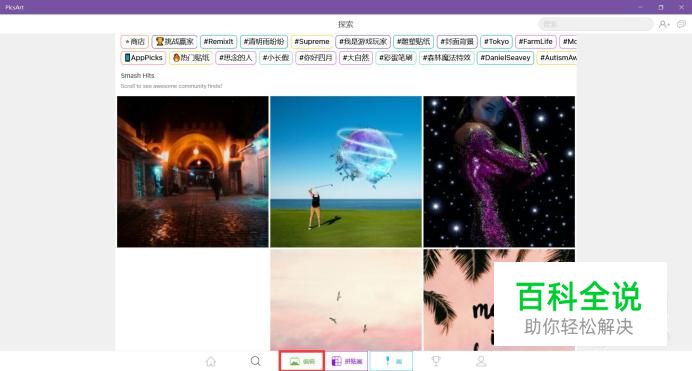
Task: Select the Popular Stickers (热门贴纸) tag
Action: [x=191, y=58]
